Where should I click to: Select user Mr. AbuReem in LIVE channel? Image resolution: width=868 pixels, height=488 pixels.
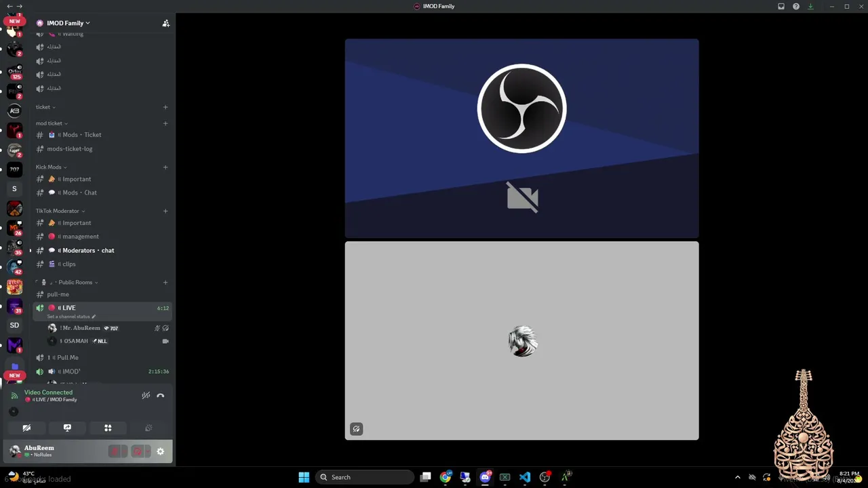(108, 328)
